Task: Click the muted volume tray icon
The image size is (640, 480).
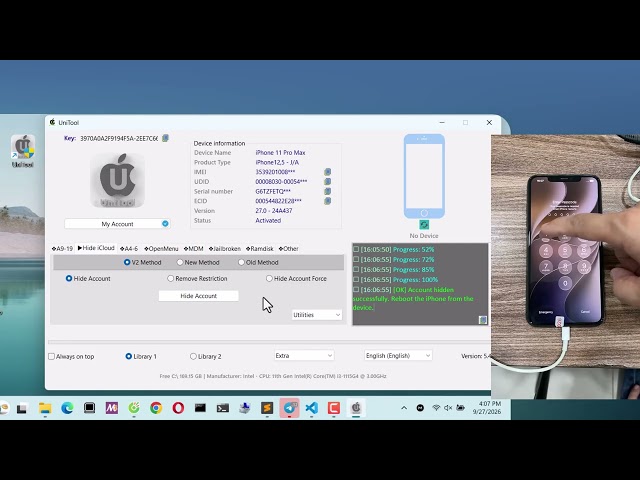Action: pyautogui.click(x=448, y=408)
